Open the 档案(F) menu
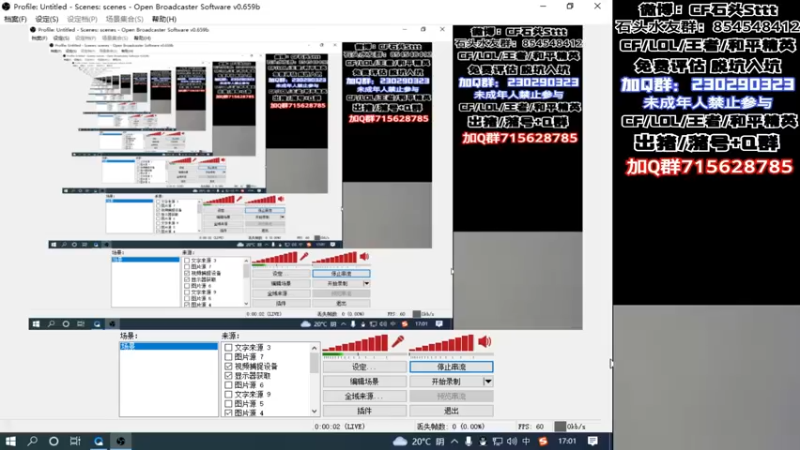 click(15, 19)
